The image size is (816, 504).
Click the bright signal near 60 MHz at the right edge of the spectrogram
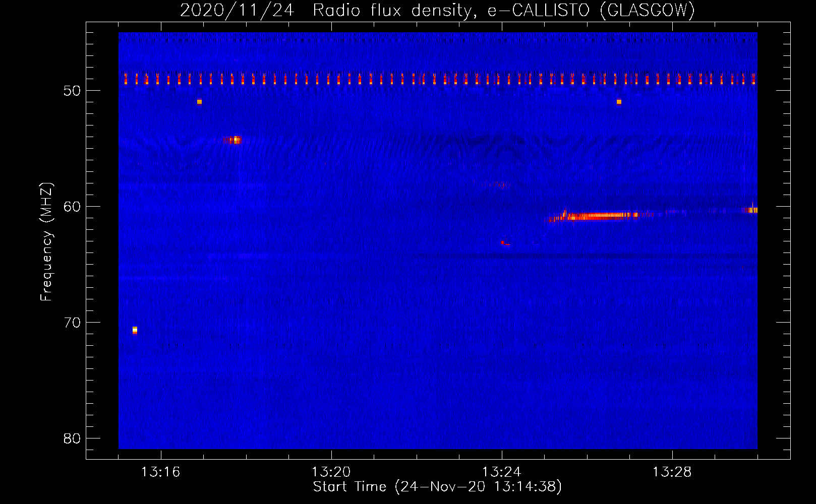tap(750, 210)
